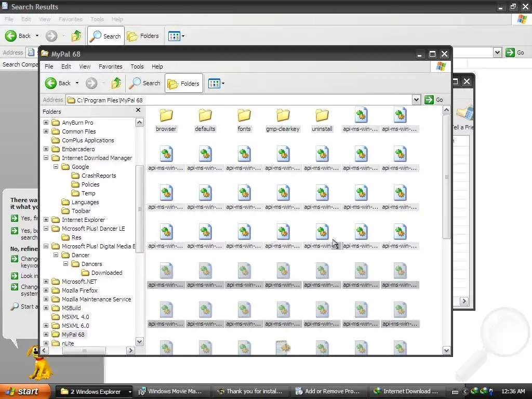Screen dimensions: 532x399
Task: Expand the Embarcadero tree node
Action: (x=46, y=149)
